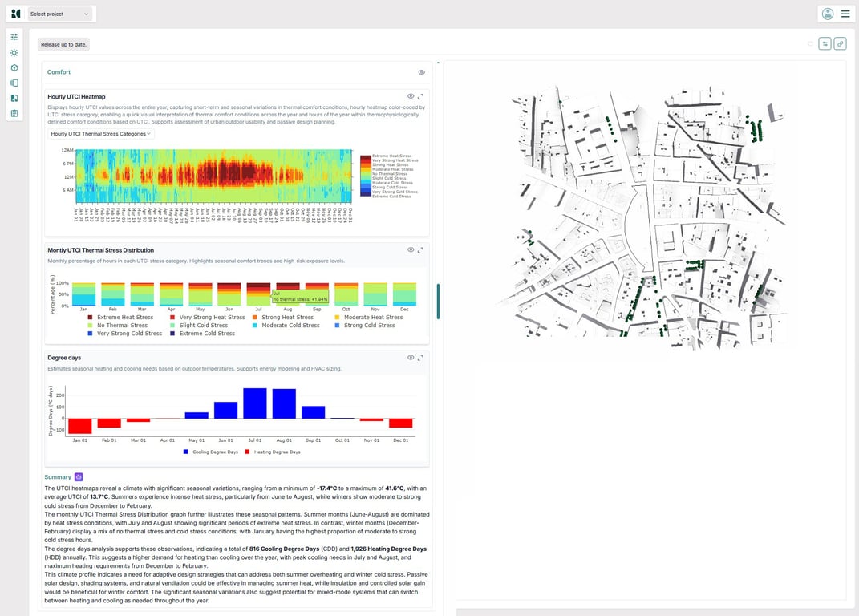Open the Select project dropdown

pos(60,14)
